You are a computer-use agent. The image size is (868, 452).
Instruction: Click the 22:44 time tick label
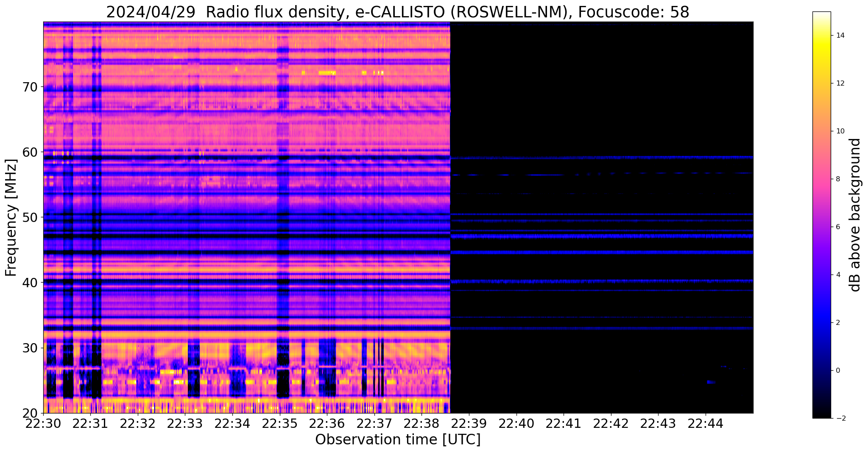pos(706,423)
